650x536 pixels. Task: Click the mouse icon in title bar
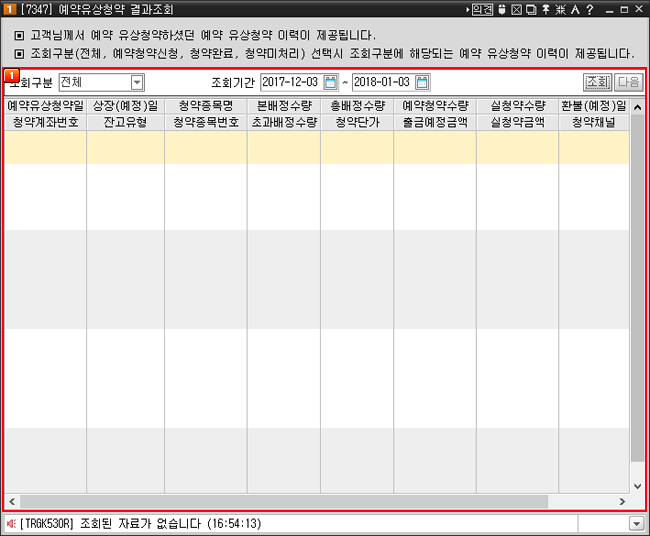pos(501,9)
